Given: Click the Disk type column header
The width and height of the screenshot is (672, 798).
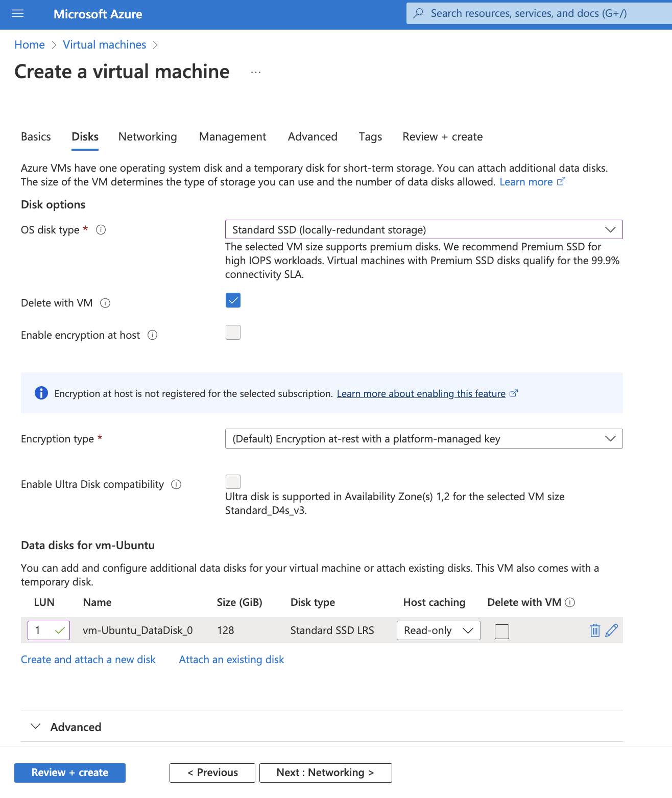Looking at the screenshot, I should coord(313,602).
